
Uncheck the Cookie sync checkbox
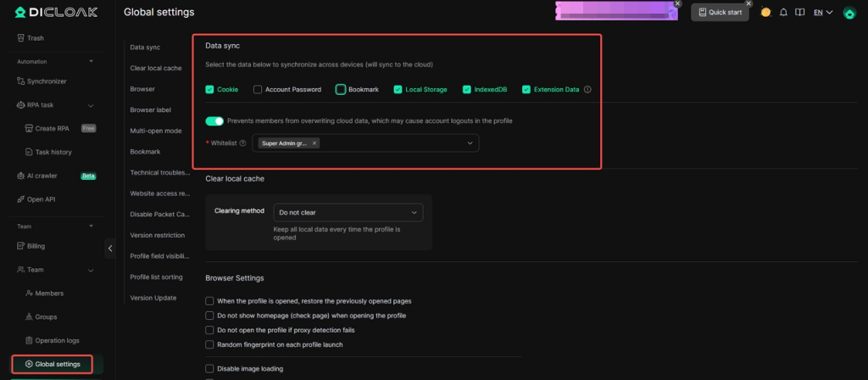[209, 89]
